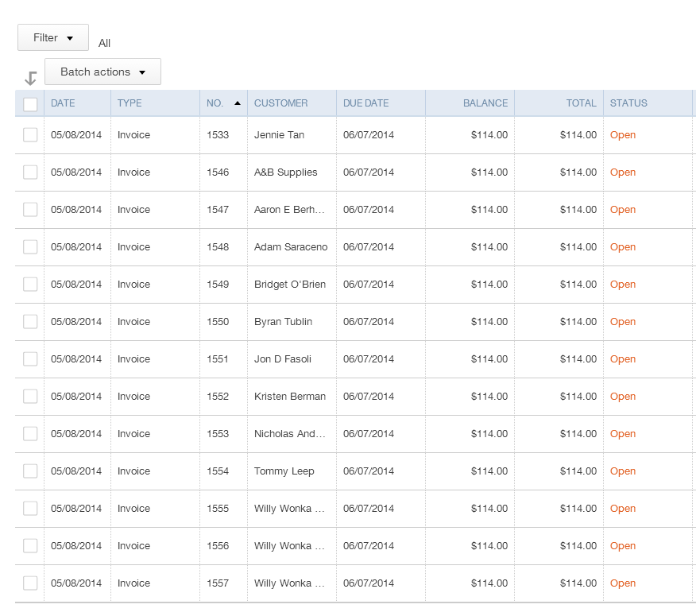Click invoice number 1548
This screenshot has height=616, width=696.
click(x=218, y=247)
